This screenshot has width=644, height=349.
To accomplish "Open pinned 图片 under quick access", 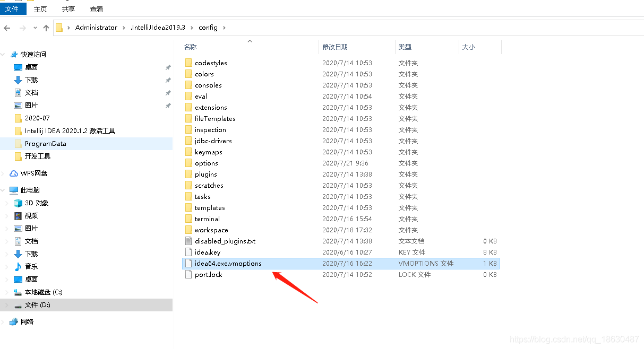I will click(x=31, y=105).
